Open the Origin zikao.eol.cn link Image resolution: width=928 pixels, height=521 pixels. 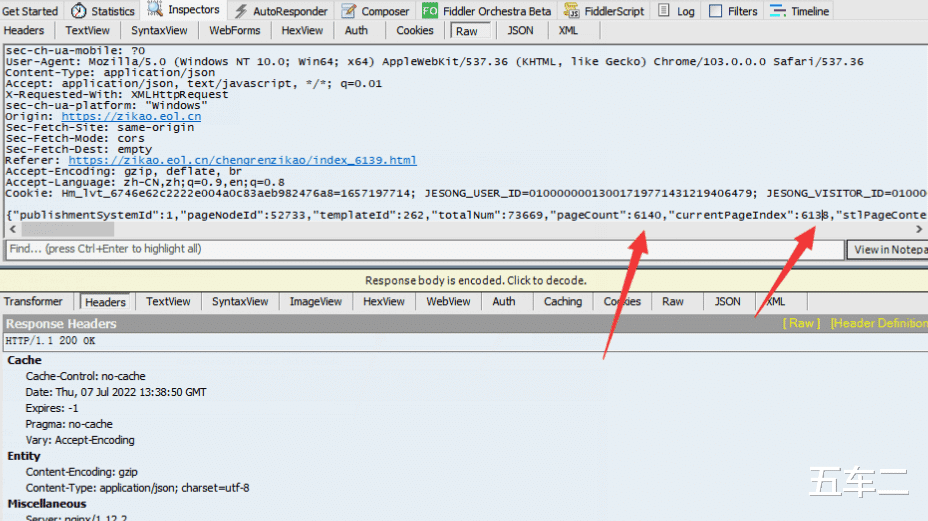131,116
